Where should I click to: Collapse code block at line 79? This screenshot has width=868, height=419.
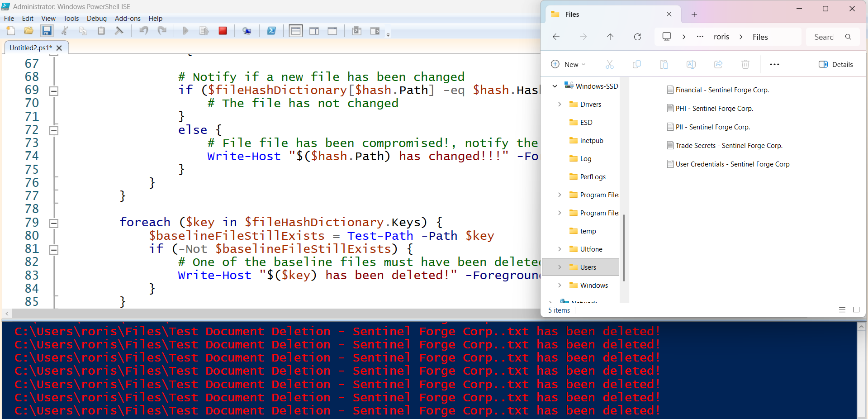click(54, 223)
